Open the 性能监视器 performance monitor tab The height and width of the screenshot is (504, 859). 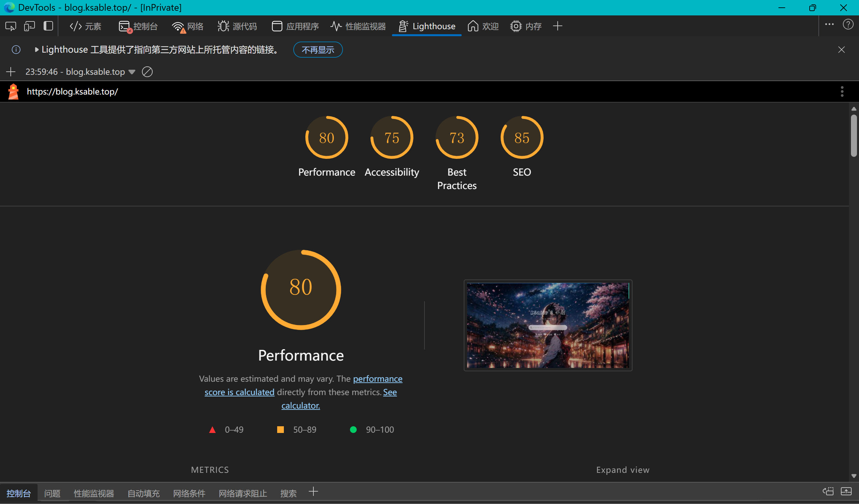358,26
